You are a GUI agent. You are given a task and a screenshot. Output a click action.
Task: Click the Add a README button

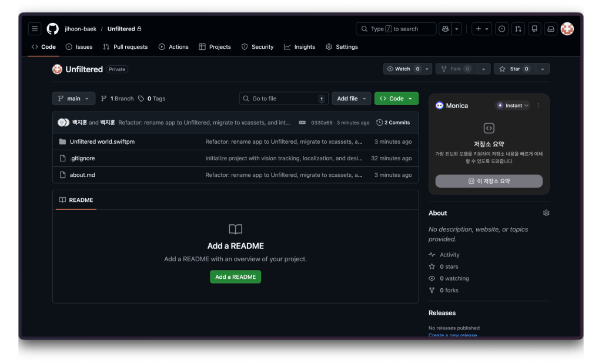pyautogui.click(x=235, y=277)
